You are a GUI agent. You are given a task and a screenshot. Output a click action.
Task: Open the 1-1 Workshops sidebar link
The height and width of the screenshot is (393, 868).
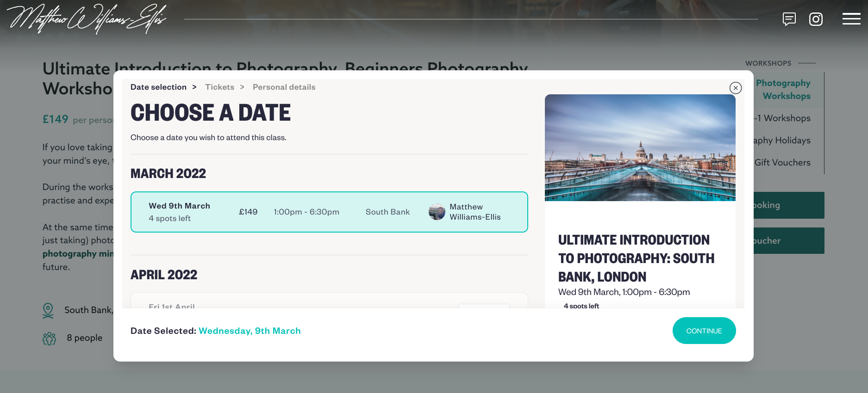(782, 118)
